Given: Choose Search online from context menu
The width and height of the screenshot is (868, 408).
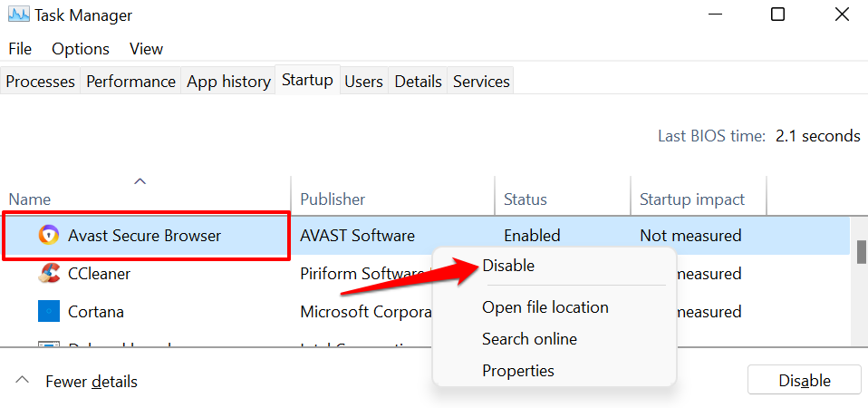Looking at the screenshot, I should tap(529, 339).
